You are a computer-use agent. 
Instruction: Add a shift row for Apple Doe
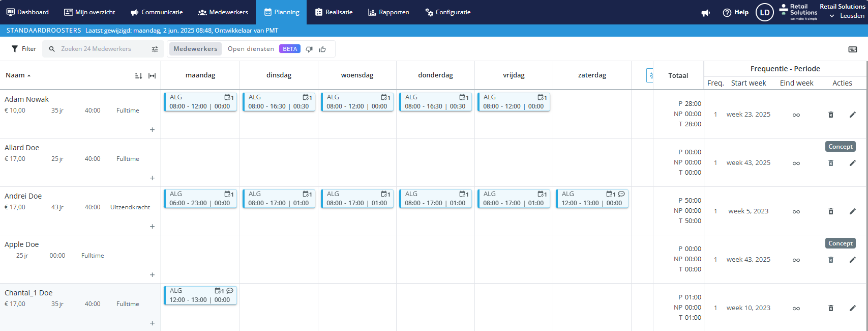(152, 275)
